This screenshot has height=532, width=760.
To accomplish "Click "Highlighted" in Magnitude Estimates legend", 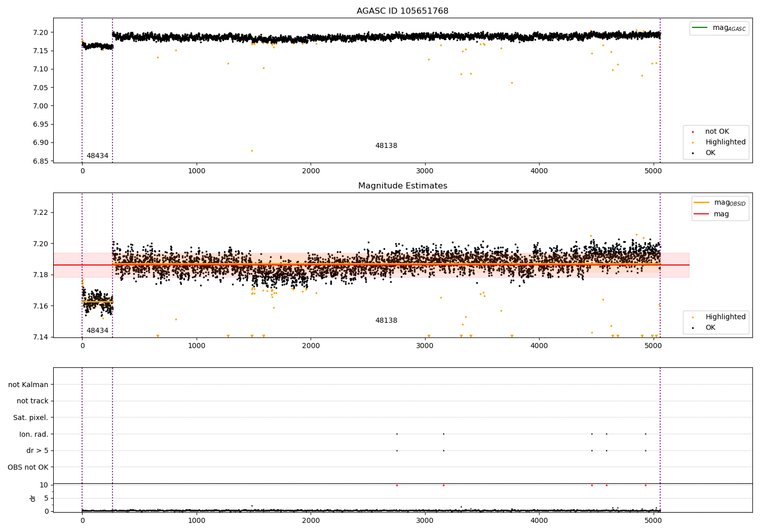I will coord(726,317).
